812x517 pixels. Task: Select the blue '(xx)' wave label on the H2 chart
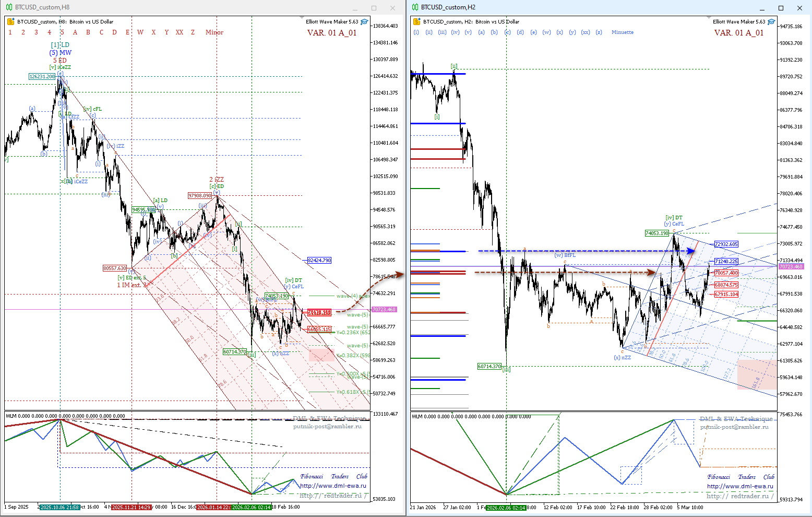586,32
